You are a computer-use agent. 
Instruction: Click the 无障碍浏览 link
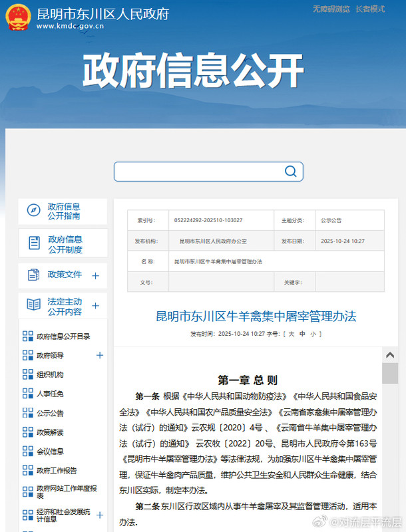point(331,9)
